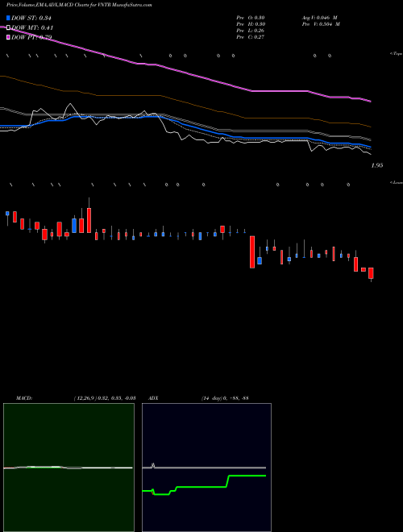Click the large red gap-down candlestick
This screenshot has width=403, height=532.
pos(252,252)
